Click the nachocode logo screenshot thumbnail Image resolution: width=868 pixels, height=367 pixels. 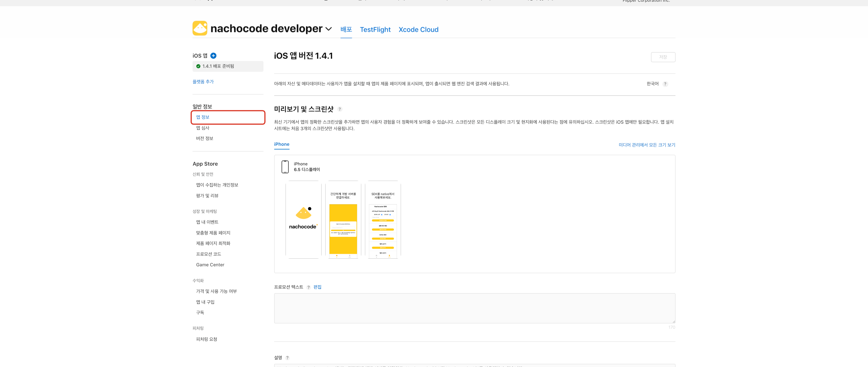pos(303,220)
